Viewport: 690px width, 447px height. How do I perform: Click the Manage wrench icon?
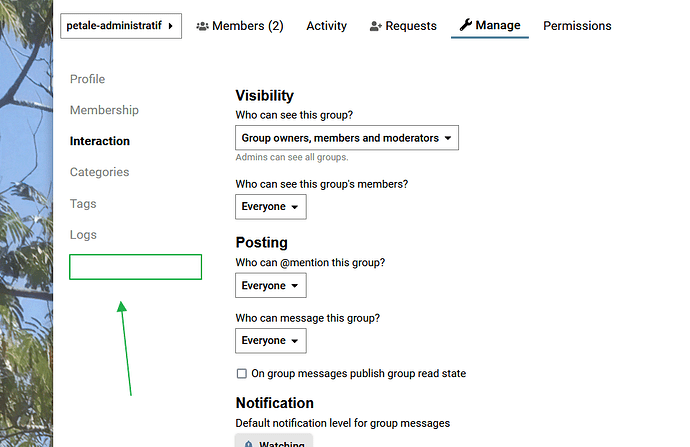point(466,25)
